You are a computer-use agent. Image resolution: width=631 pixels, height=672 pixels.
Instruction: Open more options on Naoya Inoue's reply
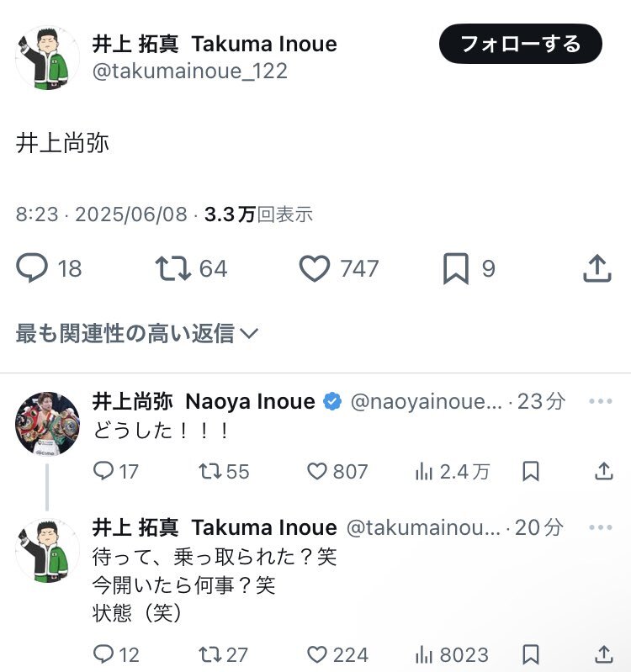600,401
